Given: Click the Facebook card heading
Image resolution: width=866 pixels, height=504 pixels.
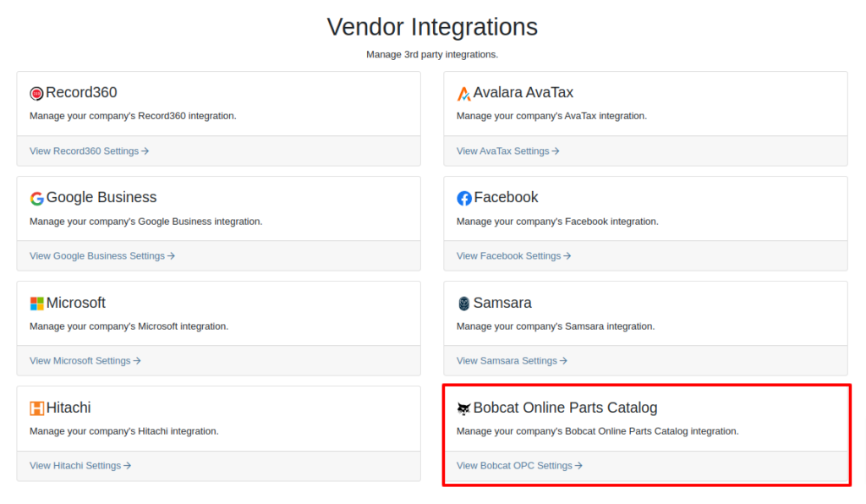Looking at the screenshot, I should tap(506, 197).
